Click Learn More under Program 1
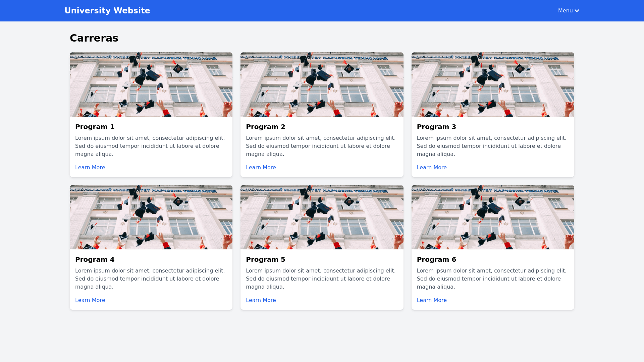Screen dimensions: 644x362 [x=90, y=168]
